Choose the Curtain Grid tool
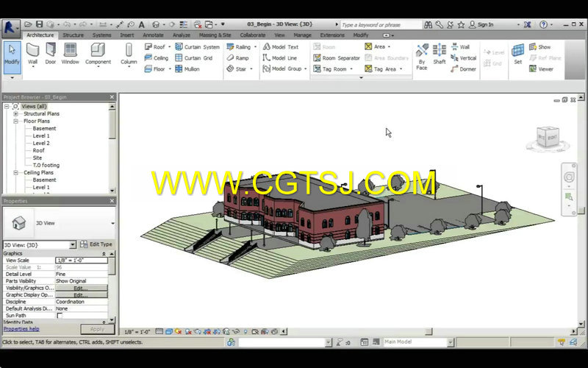The height and width of the screenshot is (368, 588). pos(194,58)
